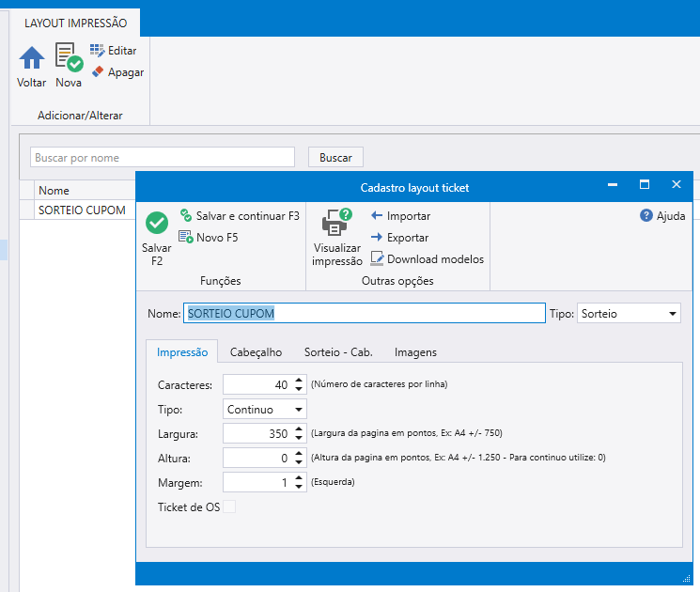Click Salvar e continuar F3
The width and height of the screenshot is (700, 592).
coord(240,216)
